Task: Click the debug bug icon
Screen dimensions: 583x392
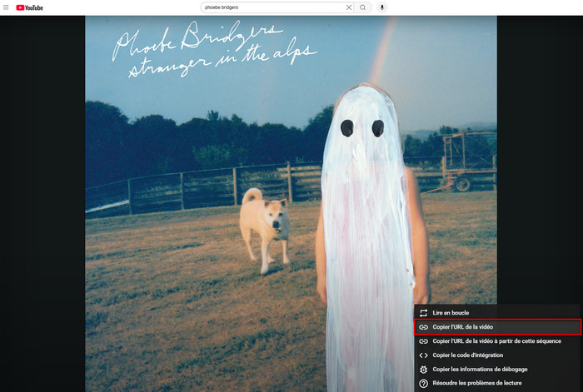Action: pos(423,370)
